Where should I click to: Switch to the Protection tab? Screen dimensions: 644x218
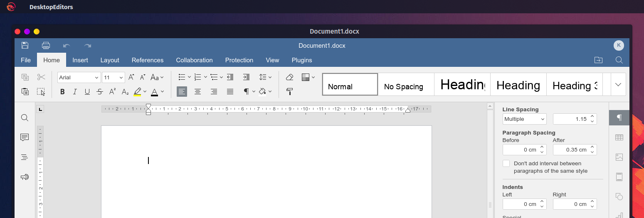coord(239,60)
